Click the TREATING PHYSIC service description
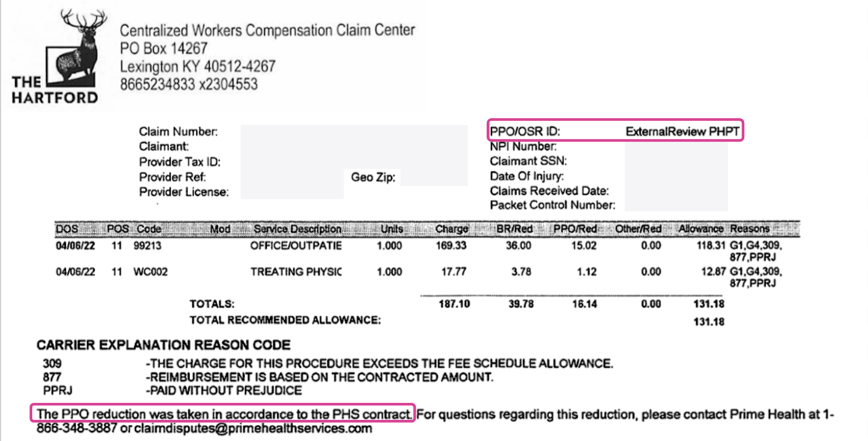The height and width of the screenshot is (441, 868). [x=296, y=272]
